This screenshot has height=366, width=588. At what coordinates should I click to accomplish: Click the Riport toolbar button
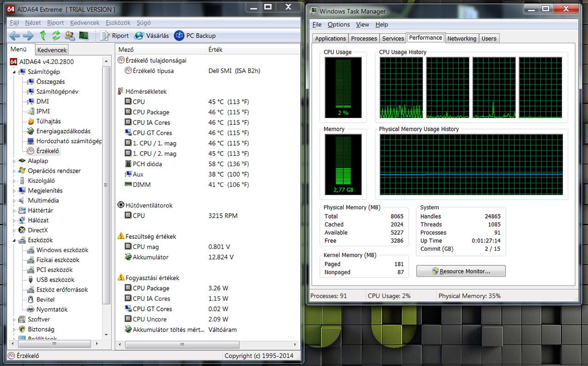(114, 35)
